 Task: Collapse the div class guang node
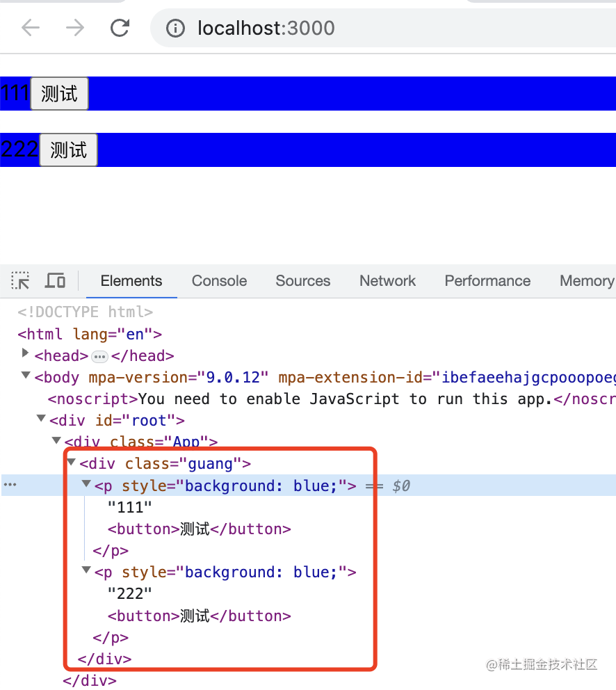pos(72,462)
